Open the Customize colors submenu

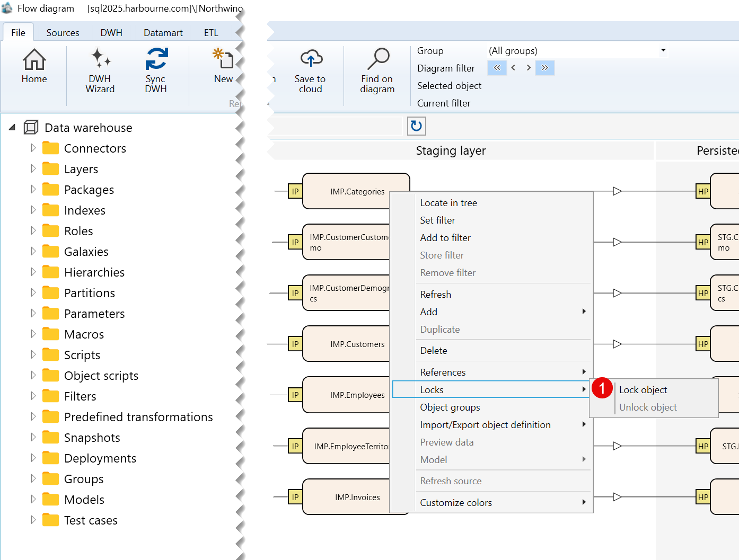point(491,502)
